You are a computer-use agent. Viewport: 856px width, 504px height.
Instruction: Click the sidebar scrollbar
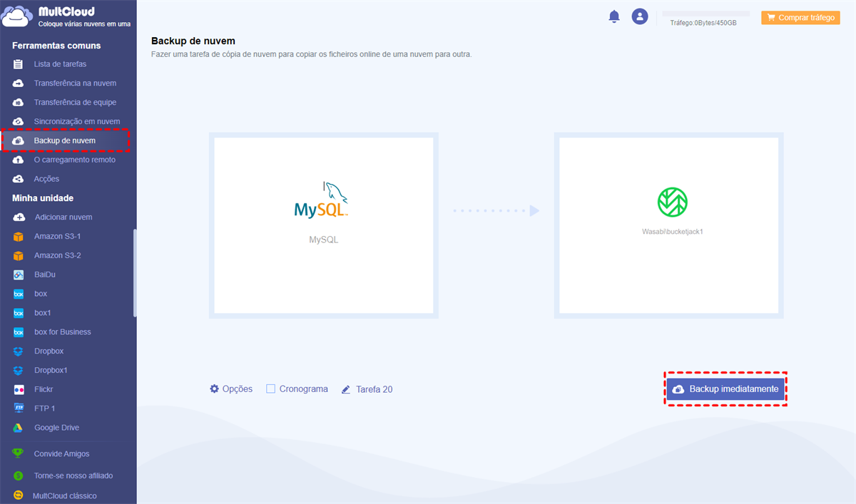pos(134,273)
